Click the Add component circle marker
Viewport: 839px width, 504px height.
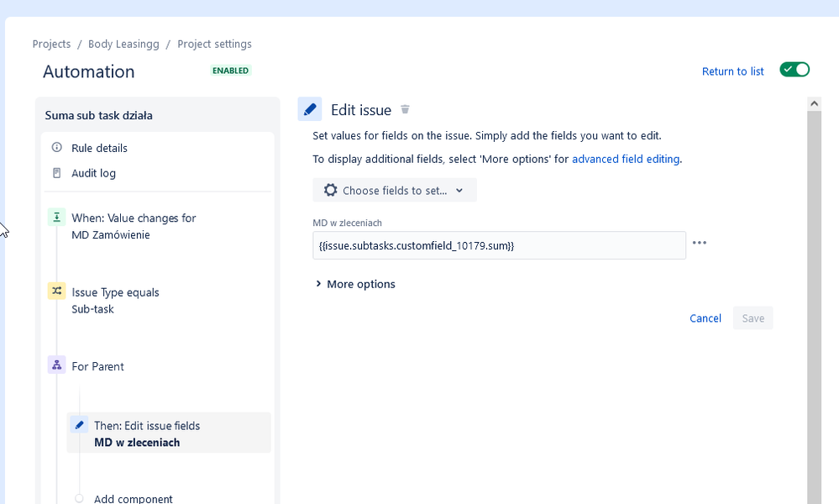[x=79, y=498]
